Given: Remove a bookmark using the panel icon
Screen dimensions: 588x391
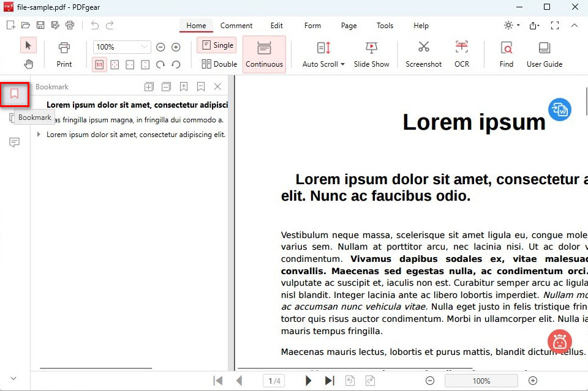Looking at the screenshot, I should (x=201, y=86).
